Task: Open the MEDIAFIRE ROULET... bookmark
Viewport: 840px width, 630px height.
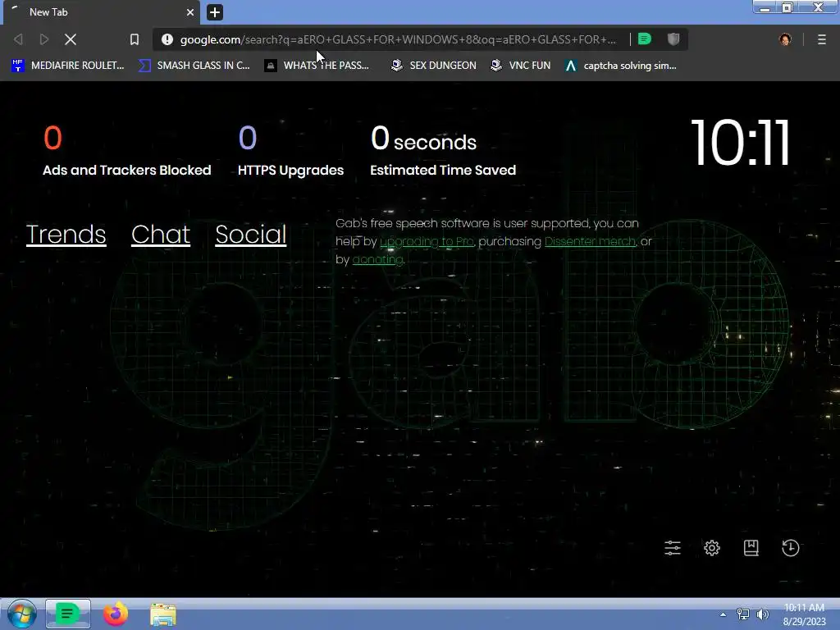Action: click(x=67, y=66)
